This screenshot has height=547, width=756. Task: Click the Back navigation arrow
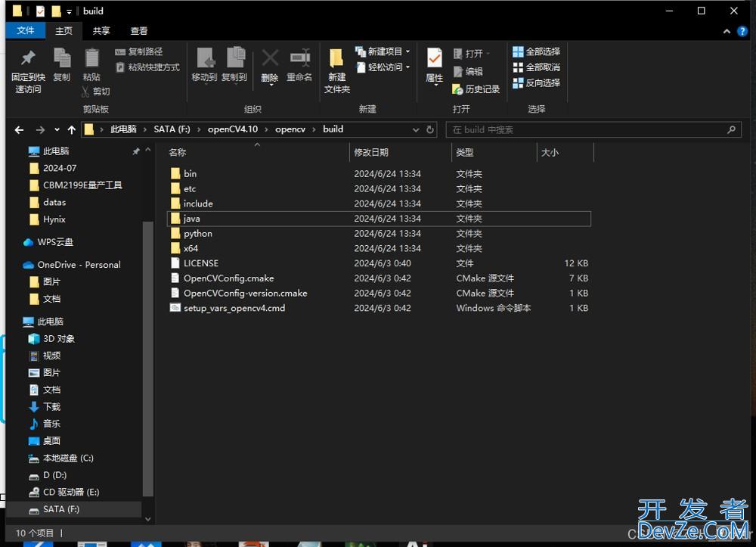[20, 130]
